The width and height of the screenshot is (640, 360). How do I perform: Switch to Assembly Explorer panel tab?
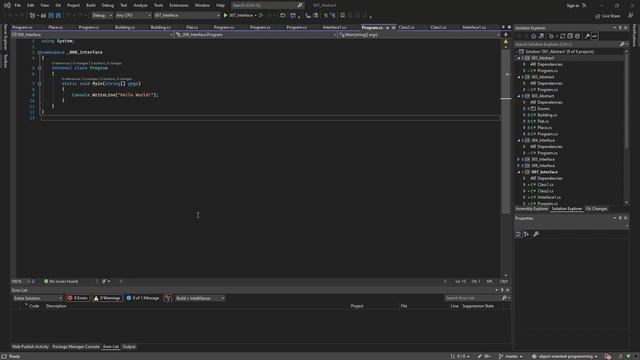pos(531,209)
